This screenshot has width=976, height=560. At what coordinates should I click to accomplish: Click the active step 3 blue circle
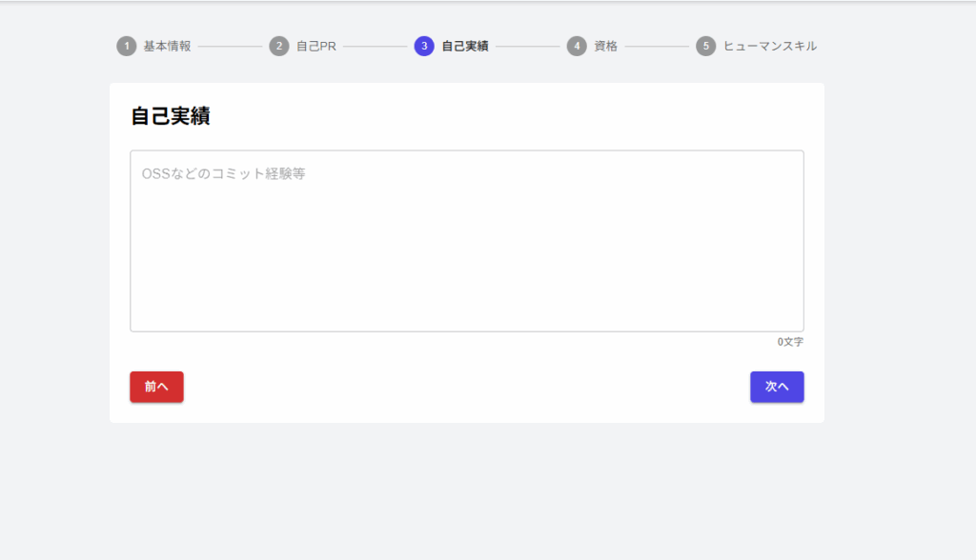[x=424, y=46]
